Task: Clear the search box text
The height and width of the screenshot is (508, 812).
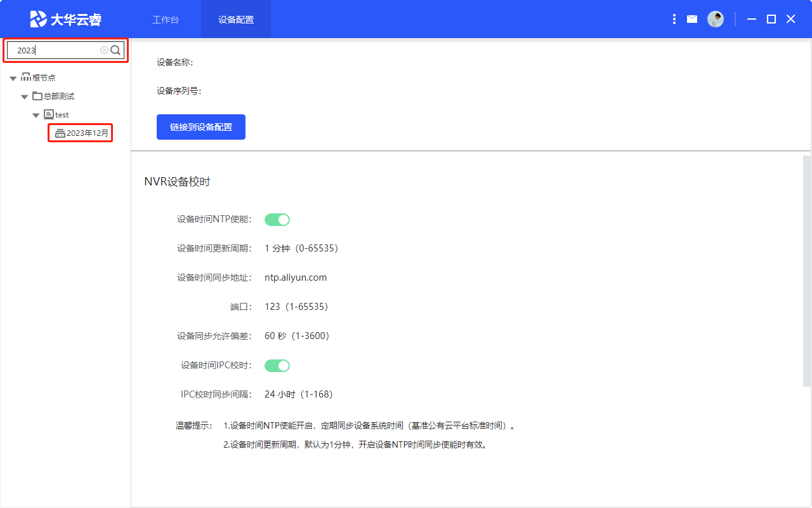Action: click(104, 50)
